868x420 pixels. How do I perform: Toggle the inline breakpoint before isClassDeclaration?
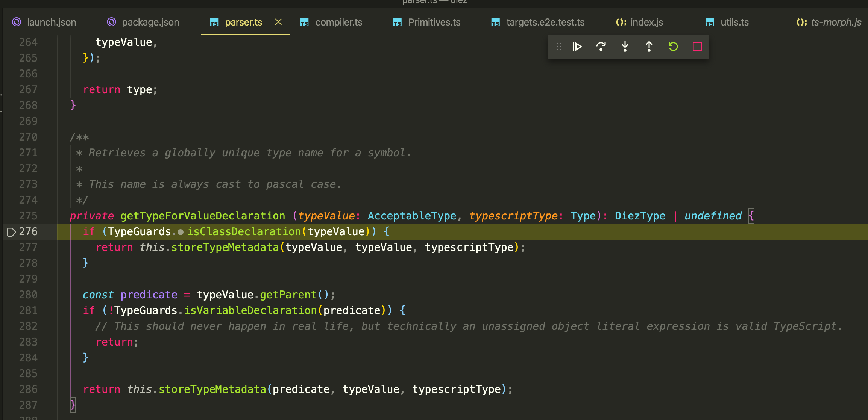tap(181, 232)
